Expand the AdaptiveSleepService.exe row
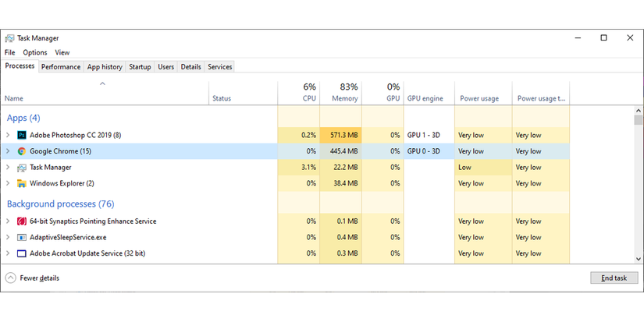This screenshot has height=322, width=644. pos(8,238)
